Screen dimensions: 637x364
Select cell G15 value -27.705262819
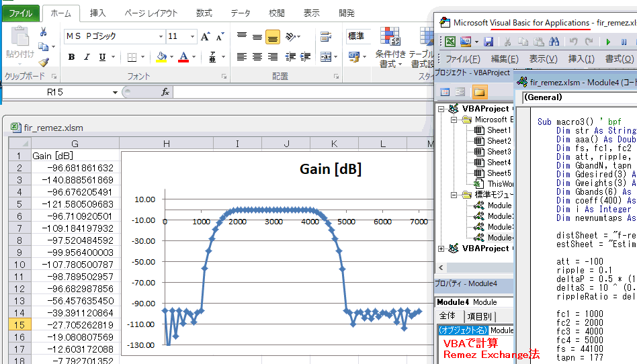[x=75, y=325]
